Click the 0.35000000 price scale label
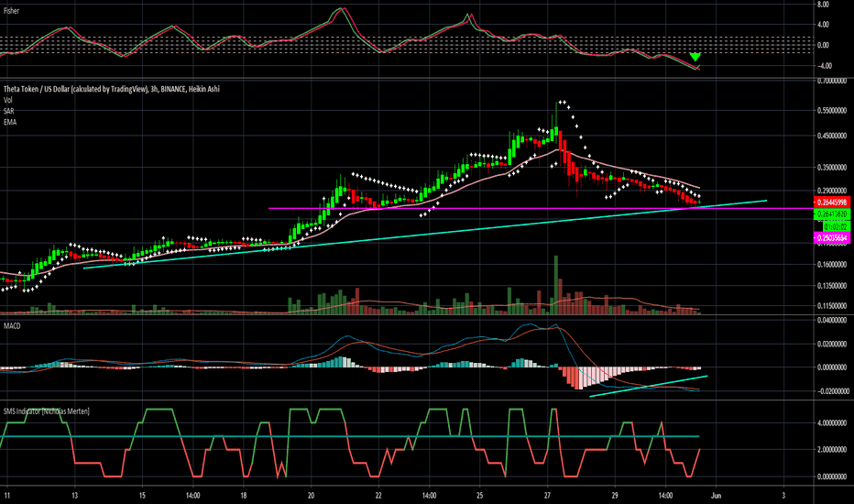854x504 pixels. pos(832,168)
